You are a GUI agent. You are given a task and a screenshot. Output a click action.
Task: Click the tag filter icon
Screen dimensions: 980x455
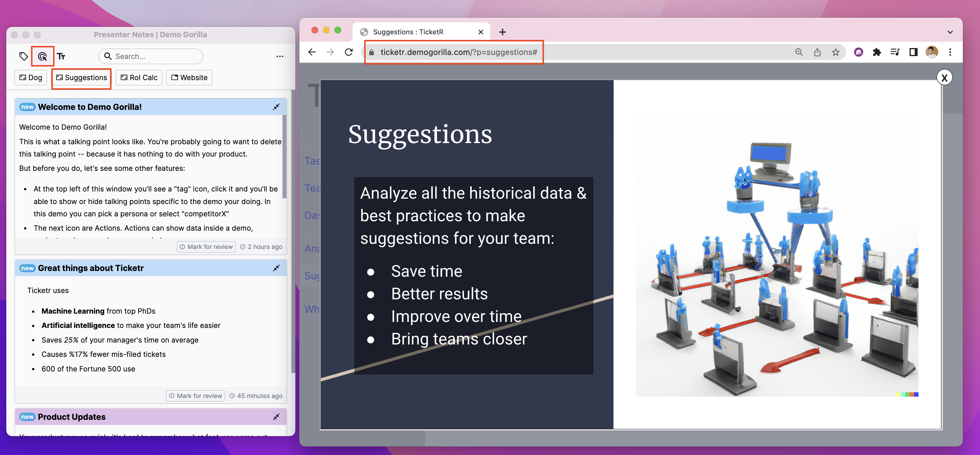tap(23, 56)
